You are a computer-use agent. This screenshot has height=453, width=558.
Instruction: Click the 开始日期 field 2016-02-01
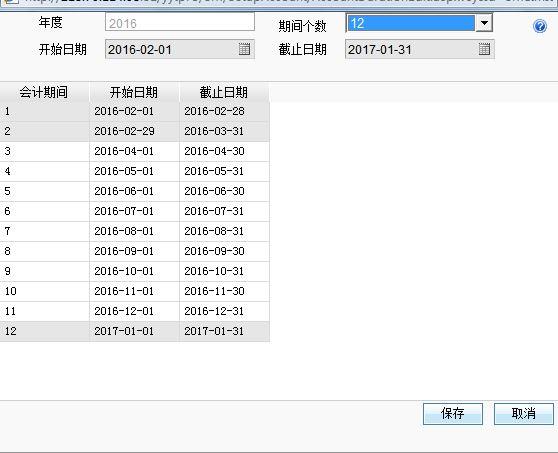[x=180, y=49]
